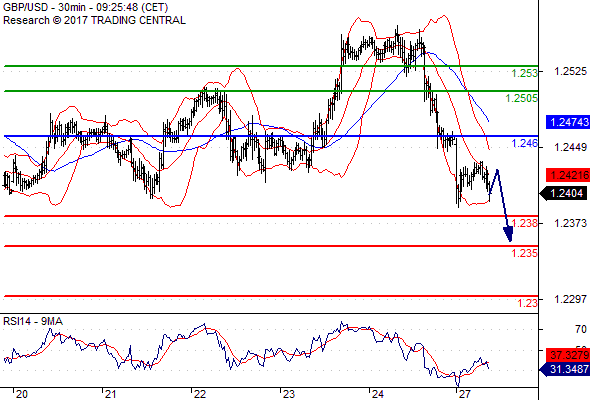Click the red 1.238 support label
590x400 pixels.
pyautogui.click(x=525, y=223)
